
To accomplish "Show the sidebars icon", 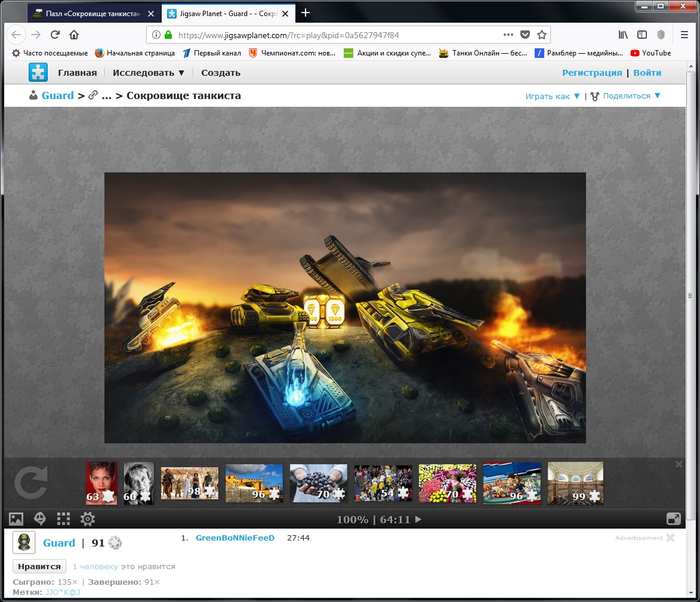I will 642,35.
